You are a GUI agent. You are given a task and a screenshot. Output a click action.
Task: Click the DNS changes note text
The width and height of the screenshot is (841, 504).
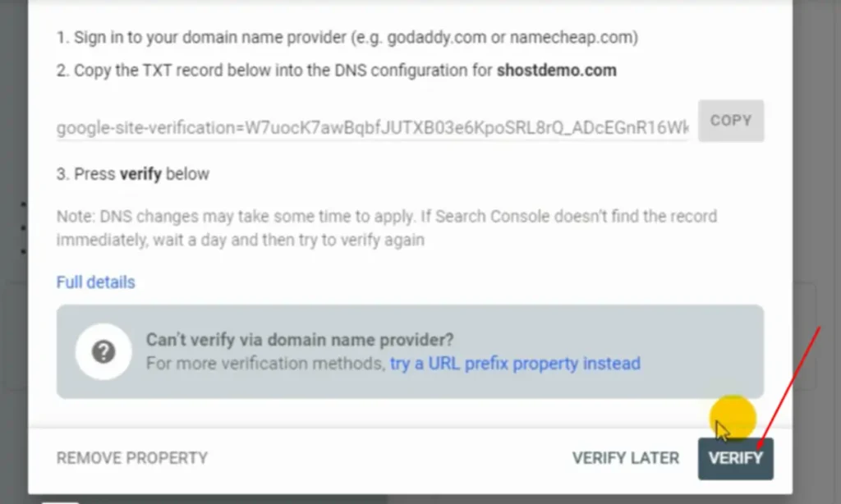pyautogui.click(x=386, y=228)
